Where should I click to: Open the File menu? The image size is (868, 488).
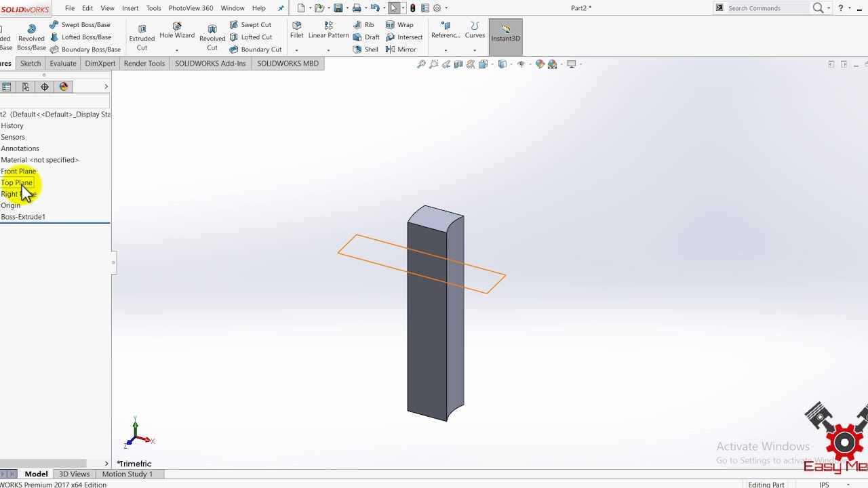pyautogui.click(x=70, y=8)
